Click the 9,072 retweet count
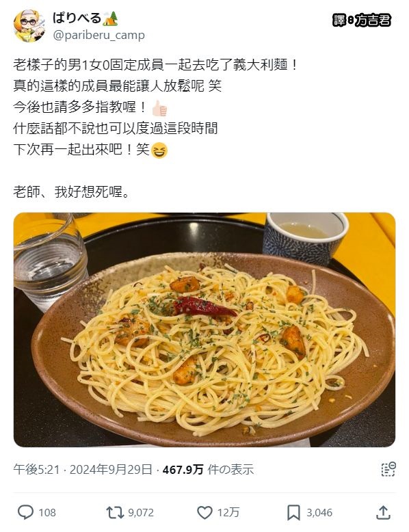The image size is (409, 532). click(141, 513)
